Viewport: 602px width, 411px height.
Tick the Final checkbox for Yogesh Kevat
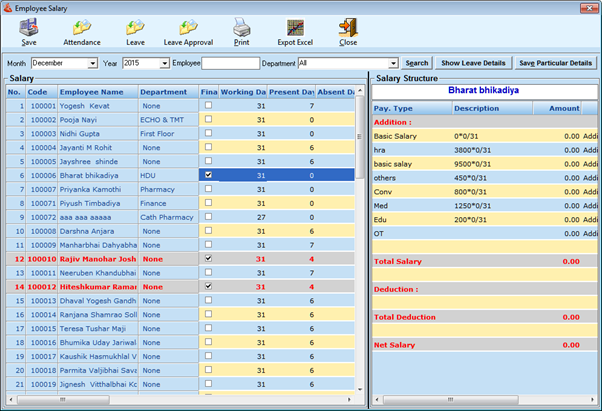(208, 105)
